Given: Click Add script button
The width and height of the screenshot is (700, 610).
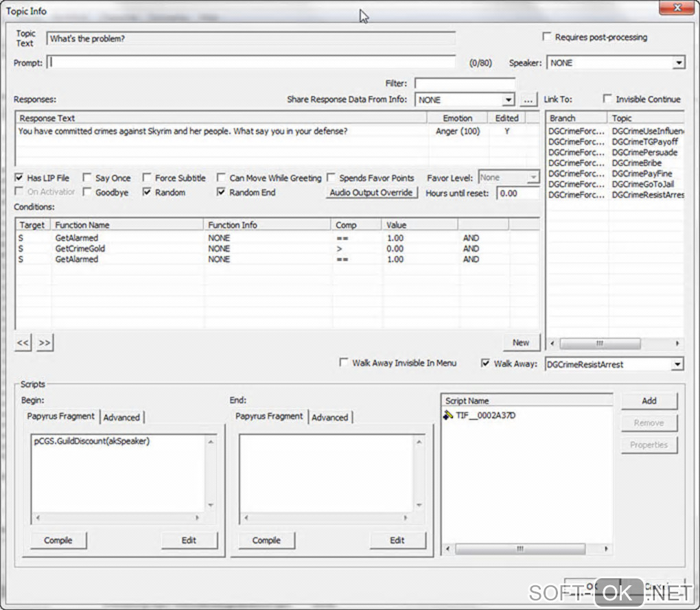Looking at the screenshot, I should pyautogui.click(x=649, y=401).
